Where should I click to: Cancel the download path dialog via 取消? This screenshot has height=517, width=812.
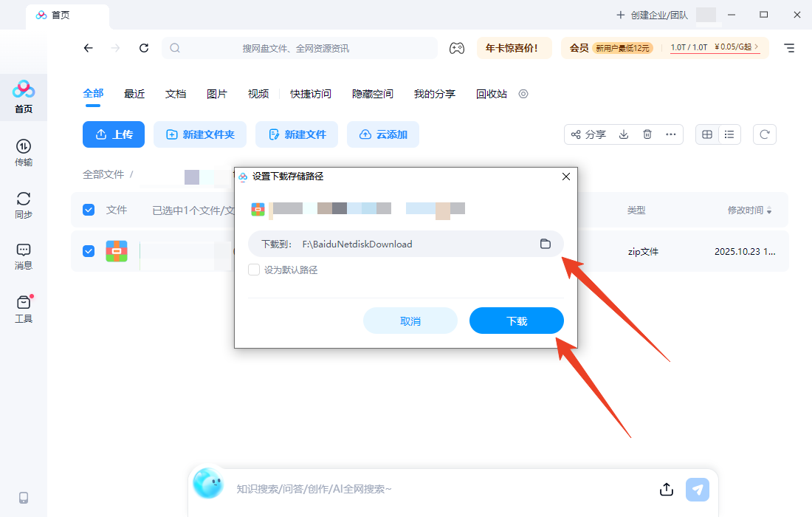tap(410, 321)
